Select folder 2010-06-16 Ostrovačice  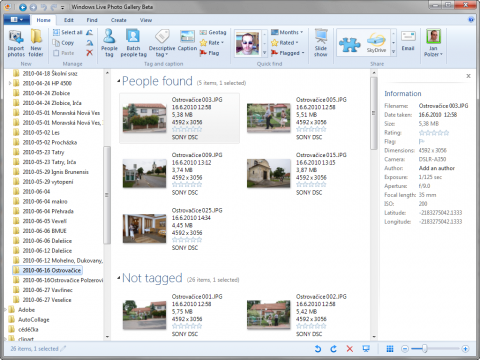pyautogui.click(x=47, y=270)
